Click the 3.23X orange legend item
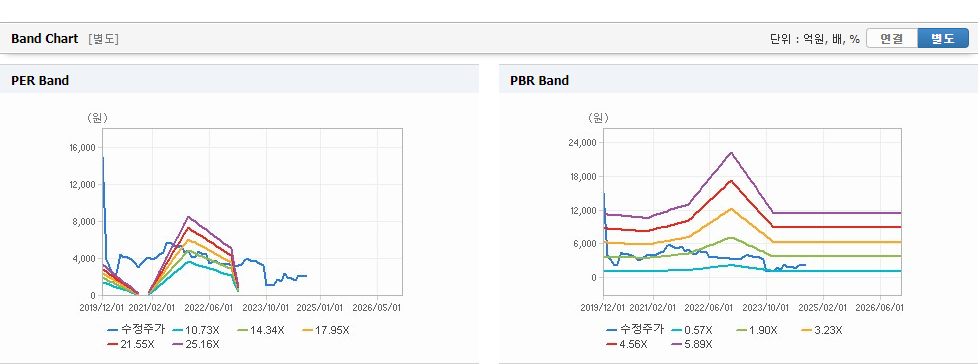The width and height of the screenshot is (978, 364). 821,330
